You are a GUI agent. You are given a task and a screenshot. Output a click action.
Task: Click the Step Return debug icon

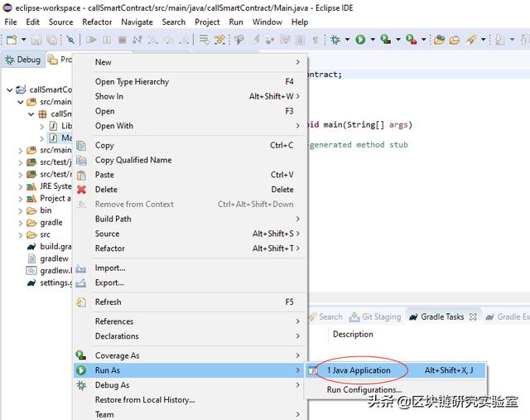(x=184, y=40)
